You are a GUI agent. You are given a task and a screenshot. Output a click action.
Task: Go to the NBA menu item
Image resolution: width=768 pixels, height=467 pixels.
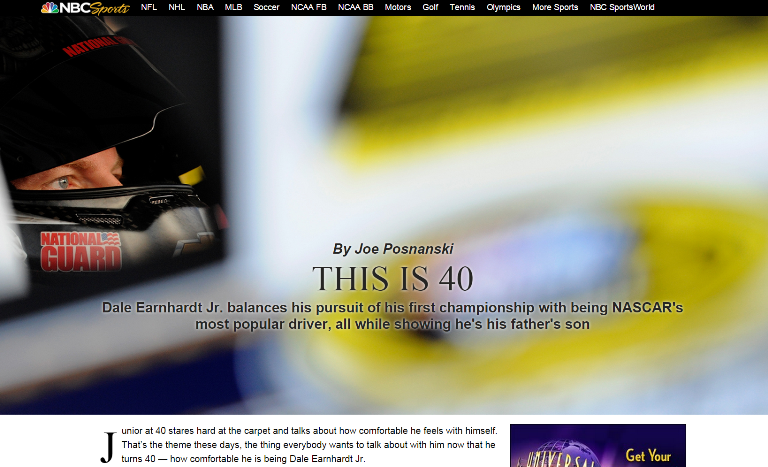205,7
